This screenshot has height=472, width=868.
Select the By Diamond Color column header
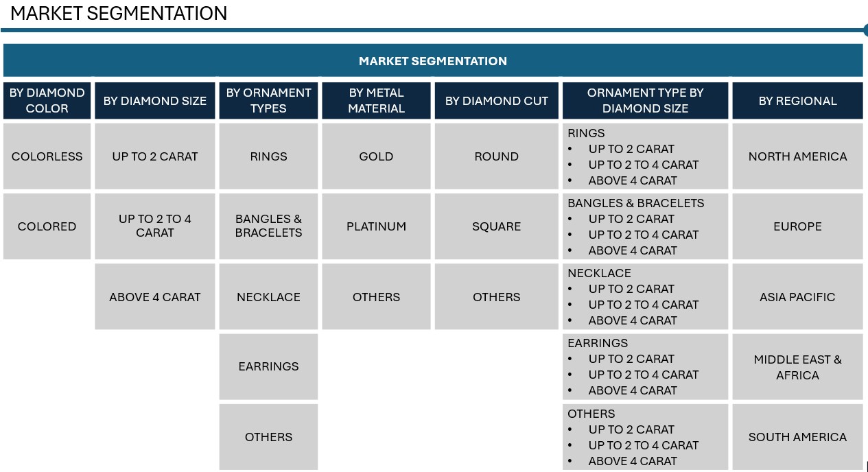pyautogui.click(x=47, y=101)
